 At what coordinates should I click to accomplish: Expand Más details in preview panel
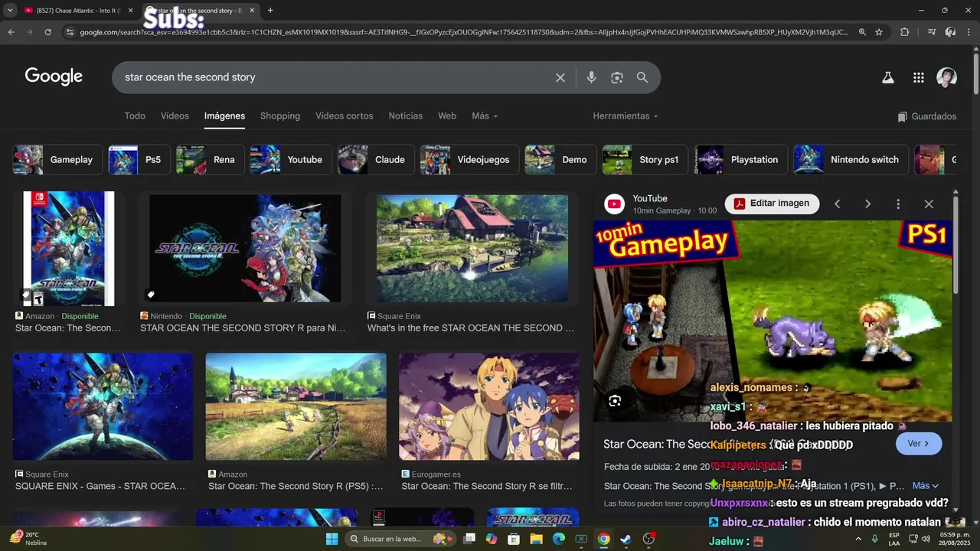[x=925, y=486]
